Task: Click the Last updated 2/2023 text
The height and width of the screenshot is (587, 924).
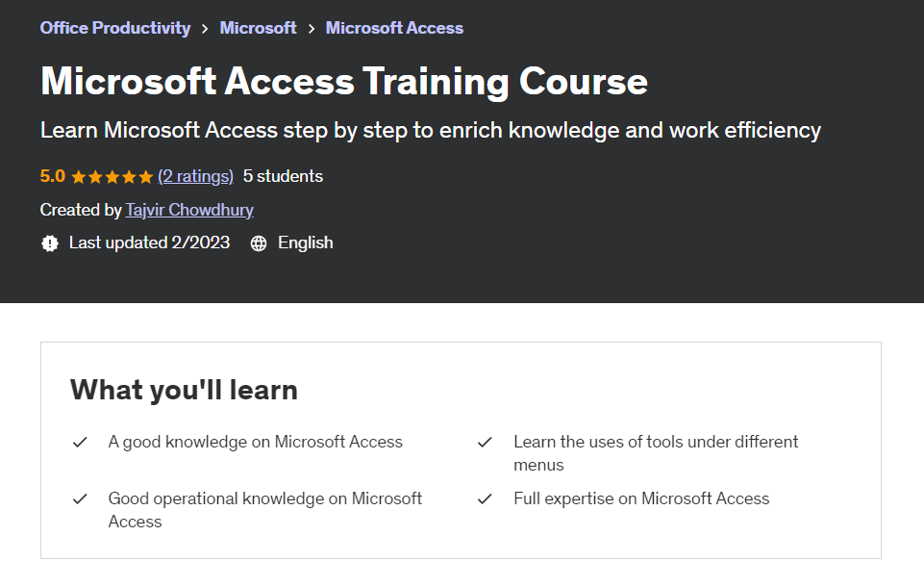Action: (x=149, y=242)
